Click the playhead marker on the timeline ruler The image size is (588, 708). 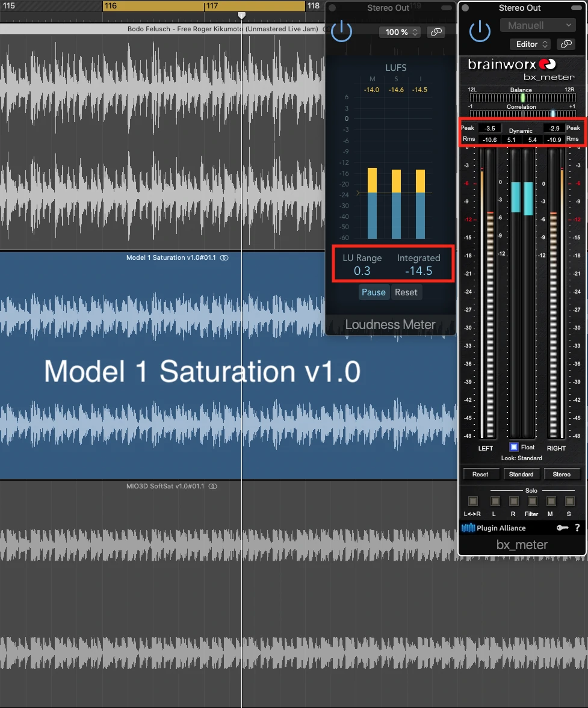coord(241,15)
